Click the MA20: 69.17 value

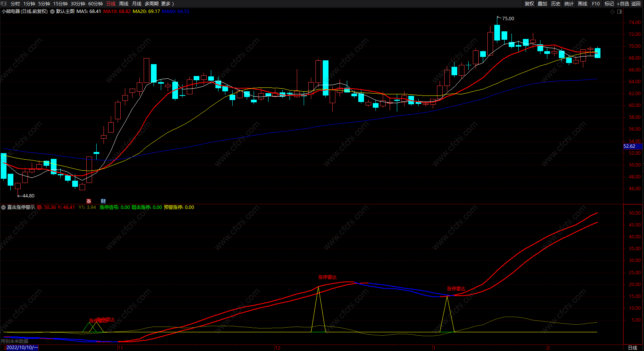tap(146, 11)
